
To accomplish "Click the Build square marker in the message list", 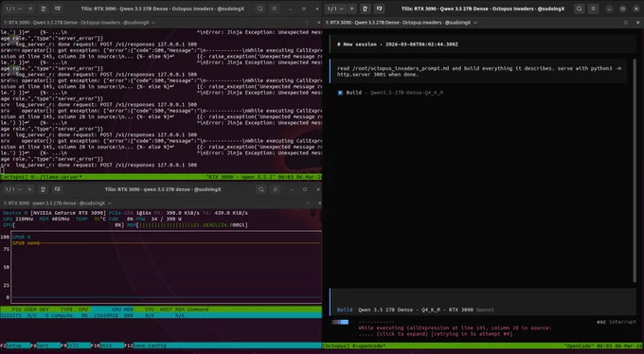I will 340,93.
